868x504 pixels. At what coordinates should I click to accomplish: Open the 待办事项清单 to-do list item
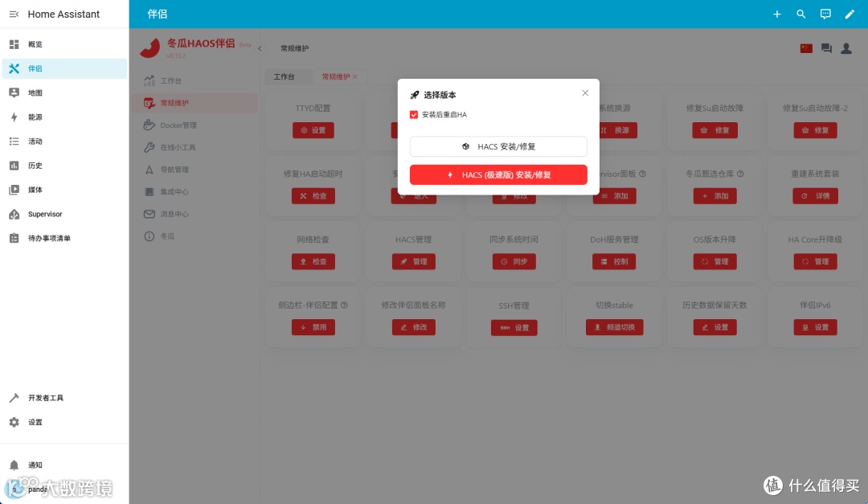[64, 238]
